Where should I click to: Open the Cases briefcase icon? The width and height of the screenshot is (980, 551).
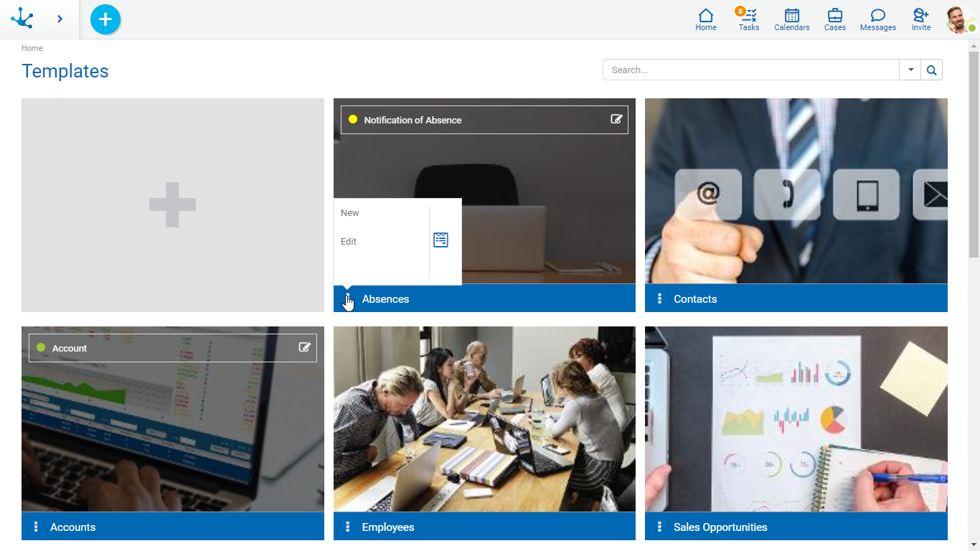coord(834,19)
